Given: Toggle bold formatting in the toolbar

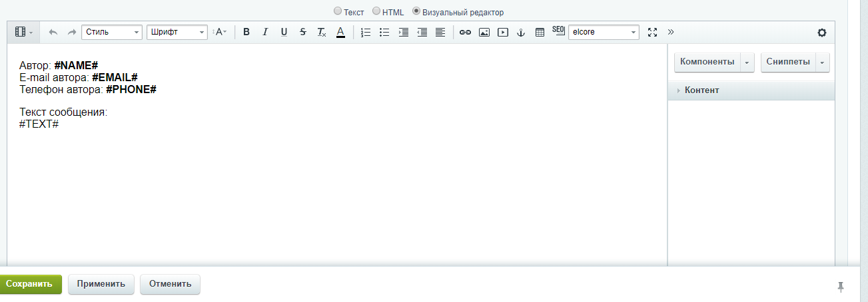Looking at the screenshot, I should click(x=246, y=32).
